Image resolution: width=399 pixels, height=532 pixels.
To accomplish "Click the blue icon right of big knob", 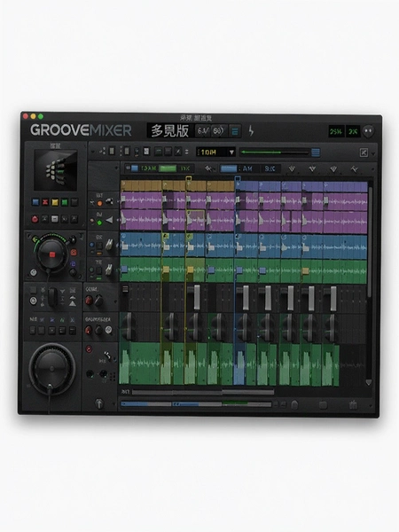I will coord(73,263).
